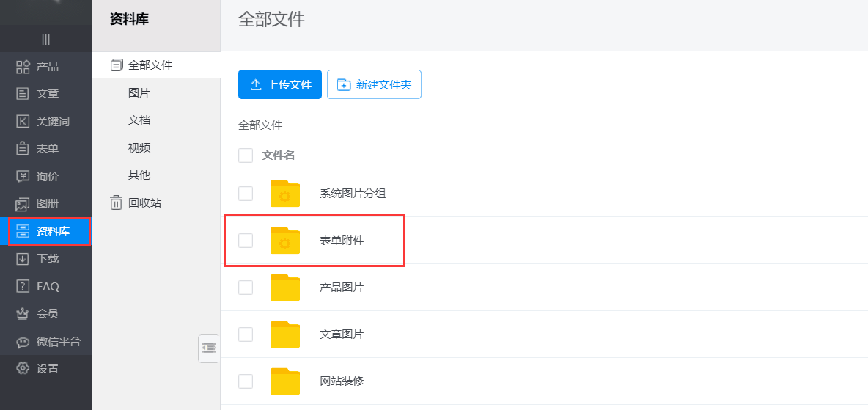Click the 询价 inquiry icon

(23, 177)
